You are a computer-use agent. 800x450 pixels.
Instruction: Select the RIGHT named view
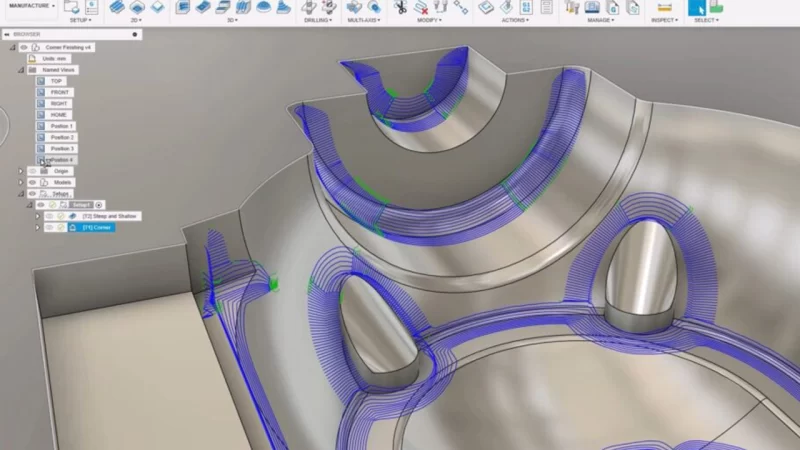coord(54,104)
